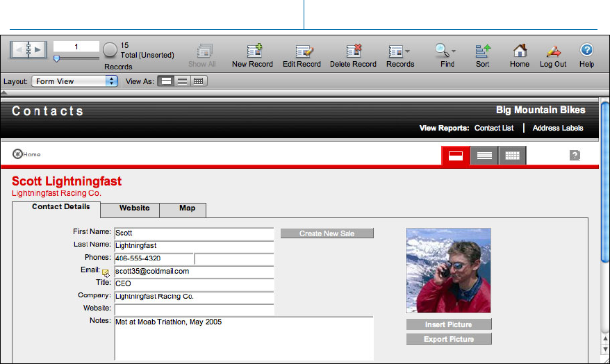Open the Contact List report
This screenshot has width=610, height=364.
pyautogui.click(x=494, y=128)
